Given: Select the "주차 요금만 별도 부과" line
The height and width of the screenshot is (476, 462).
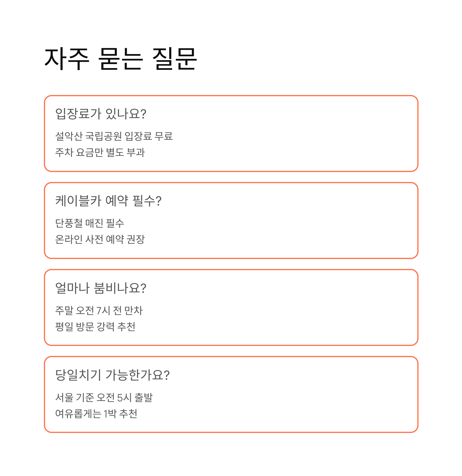Looking at the screenshot, I should click(100, 153).
